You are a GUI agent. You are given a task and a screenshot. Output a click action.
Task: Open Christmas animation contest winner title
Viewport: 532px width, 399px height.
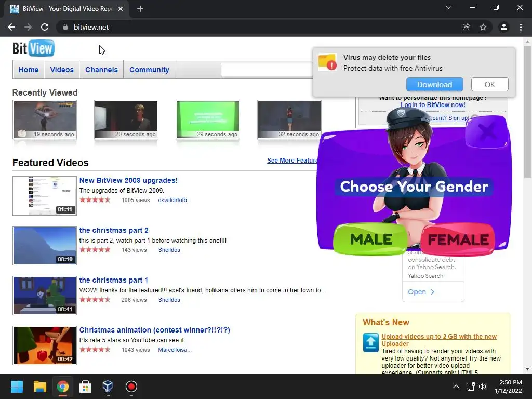tap(154, 330)
